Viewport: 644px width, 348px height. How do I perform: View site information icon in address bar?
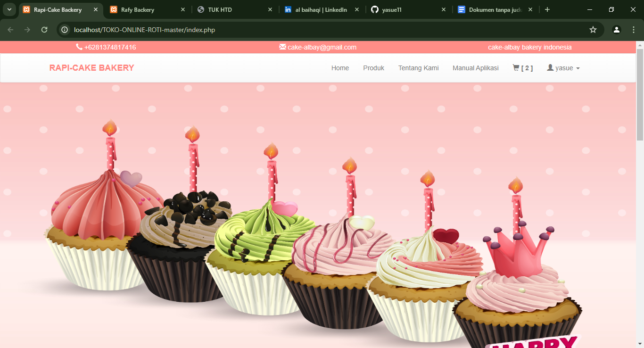pyautogui.click(x=65, y=30)
